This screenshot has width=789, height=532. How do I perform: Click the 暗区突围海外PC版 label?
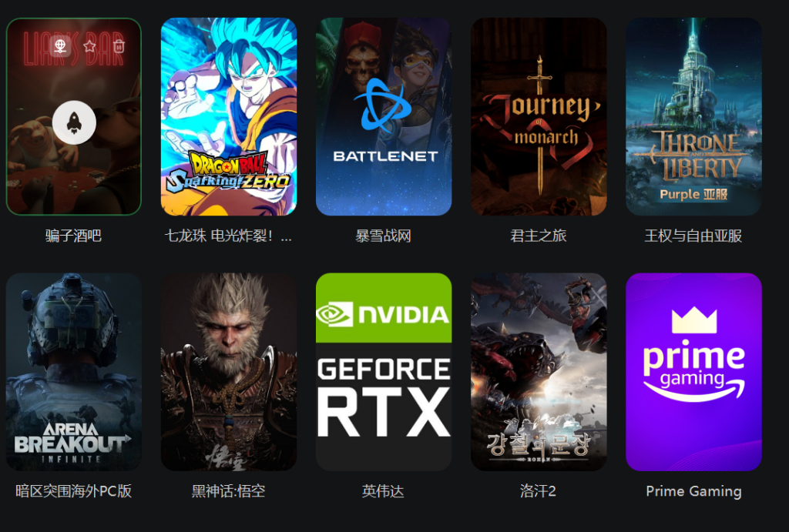pos(74,491)
